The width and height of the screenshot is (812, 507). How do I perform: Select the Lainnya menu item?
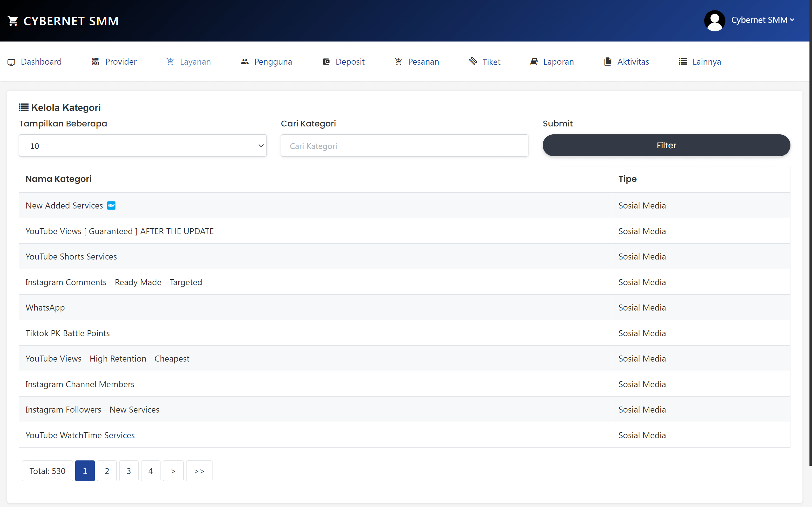(x=707, y=62)
